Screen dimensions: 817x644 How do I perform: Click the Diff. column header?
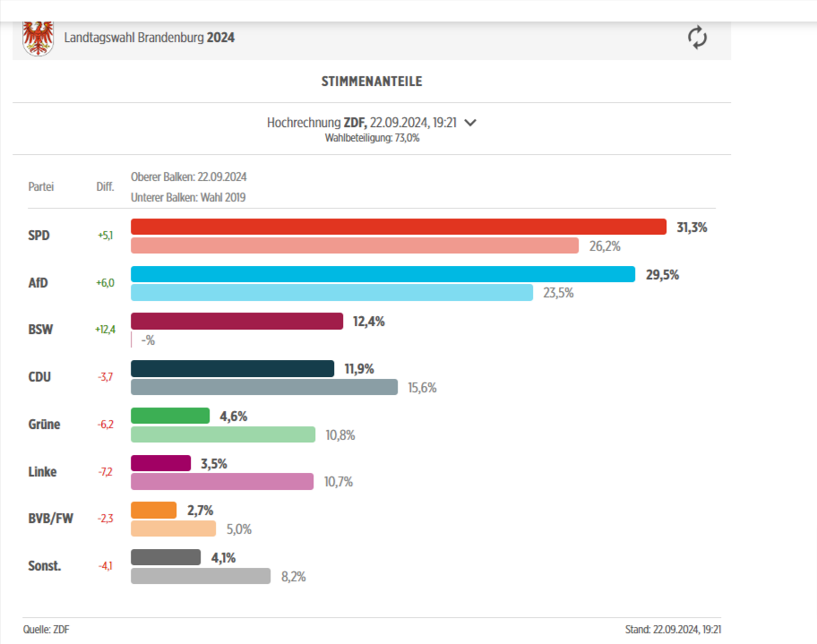coord(106,187)
